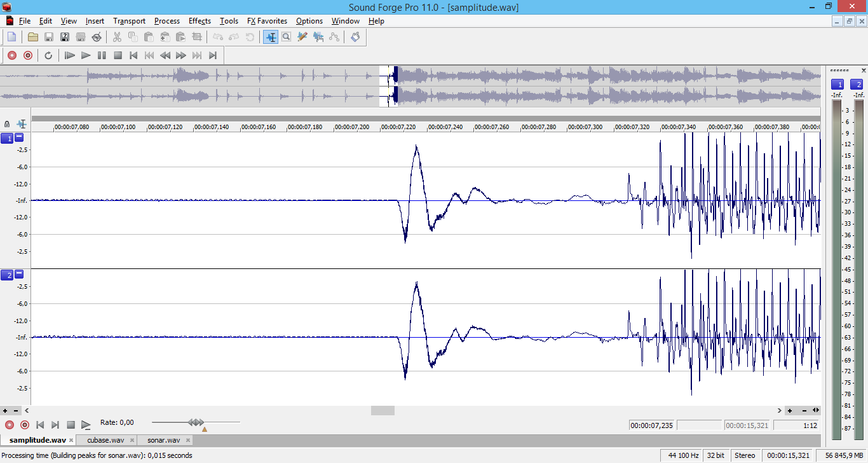868x463 pixels.
Task: Click the playback Rate slider handle
Action: click(196, 422)
